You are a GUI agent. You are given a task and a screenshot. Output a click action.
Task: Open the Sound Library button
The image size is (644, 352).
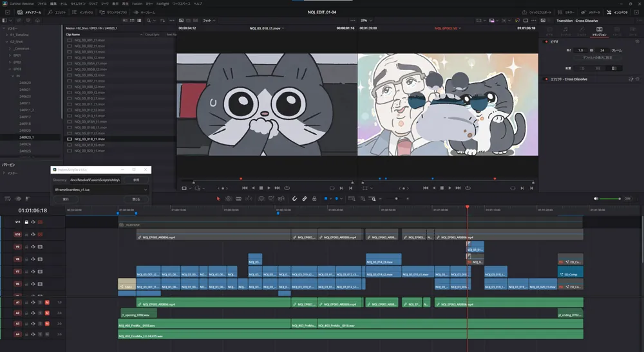[113, 12]
